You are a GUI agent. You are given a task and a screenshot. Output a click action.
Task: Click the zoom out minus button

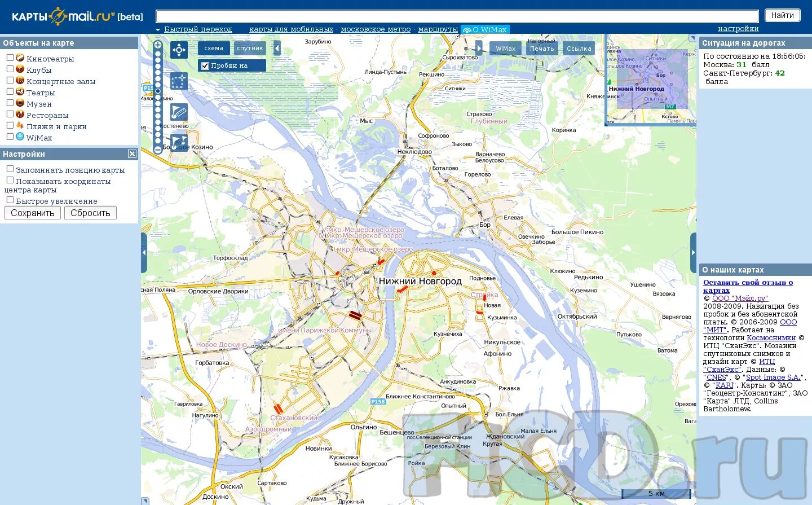coord(158,150)
